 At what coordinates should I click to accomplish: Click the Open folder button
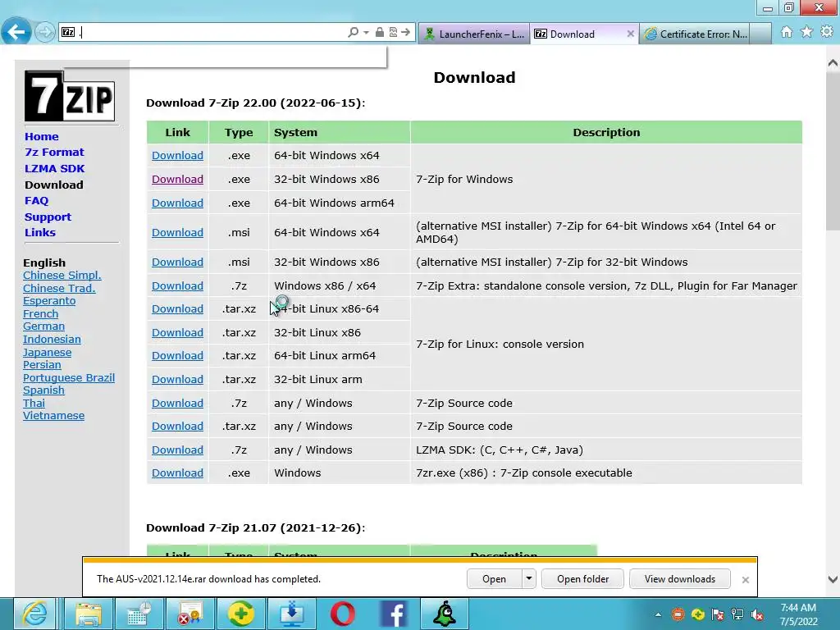(x=583, y=579)
